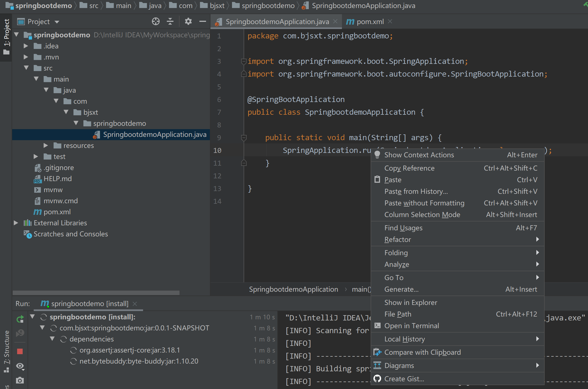Viewport: 588px width, 389px height.
Task: Click the collapse all icon in Project panel
Action: (x=170, y=22)
